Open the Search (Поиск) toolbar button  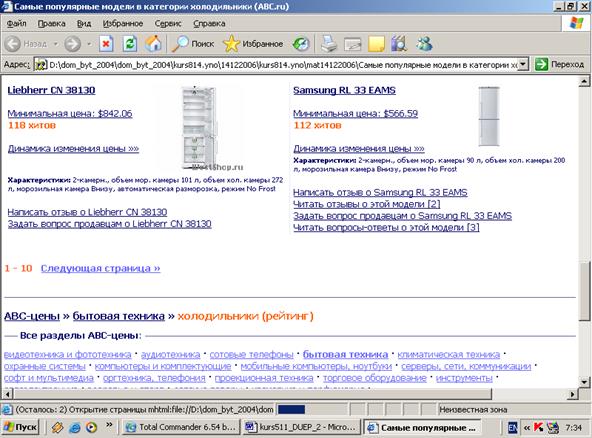[193, 44]
